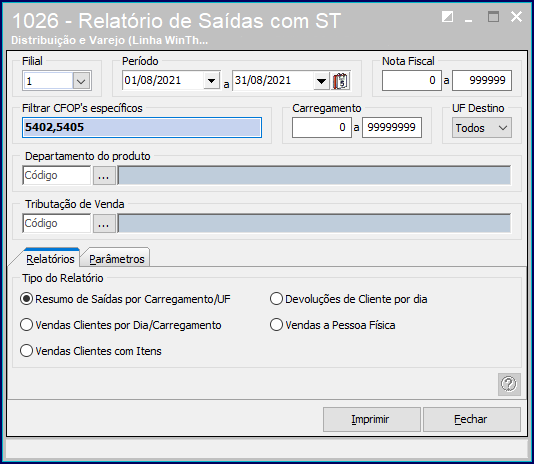Open the Filial dropdown list
This screenshot has height=464, width=534.
tap(81, 81)
